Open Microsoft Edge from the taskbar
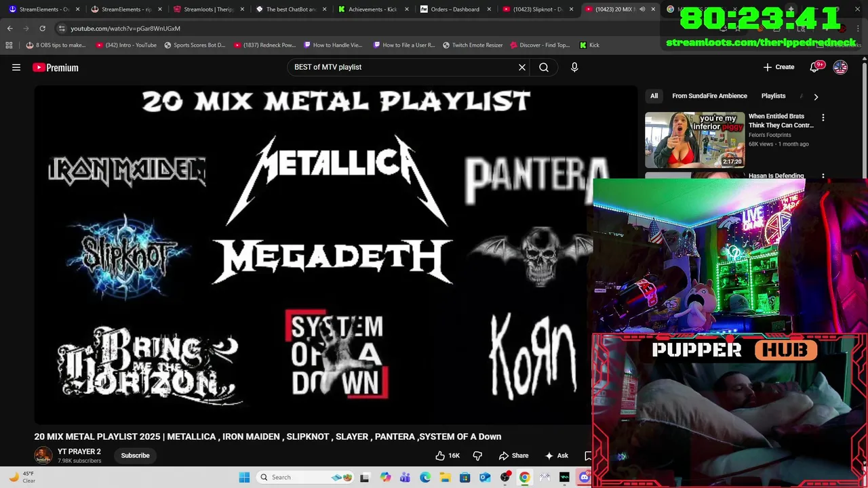Screen dimensions: 868x488 pyautogui.click(x=425, y=477)
